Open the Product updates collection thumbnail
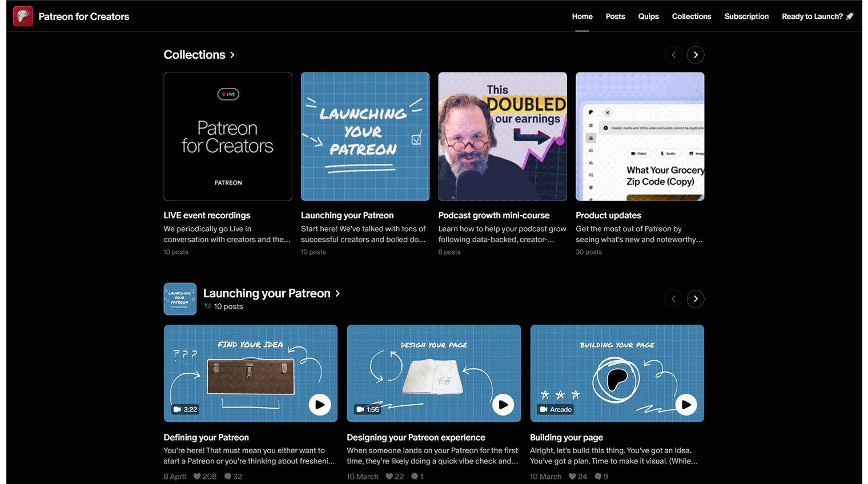 click(640, 136)
